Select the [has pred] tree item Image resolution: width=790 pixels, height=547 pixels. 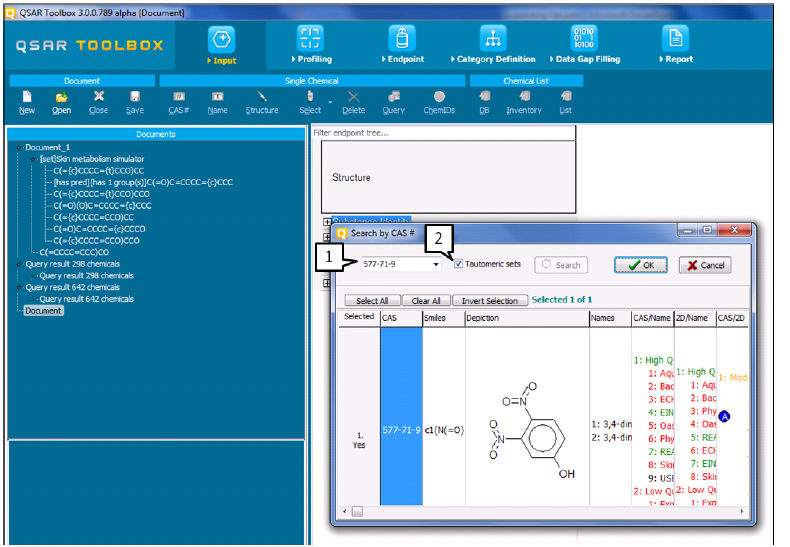(x=143, y=182)
